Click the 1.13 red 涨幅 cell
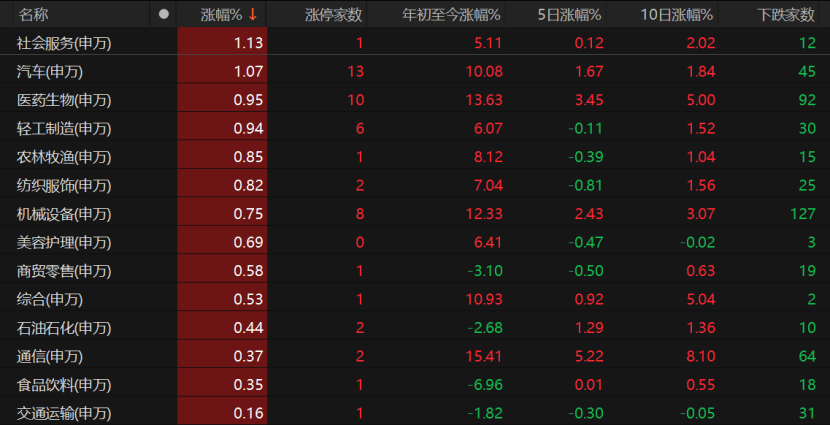 [248, 43]
